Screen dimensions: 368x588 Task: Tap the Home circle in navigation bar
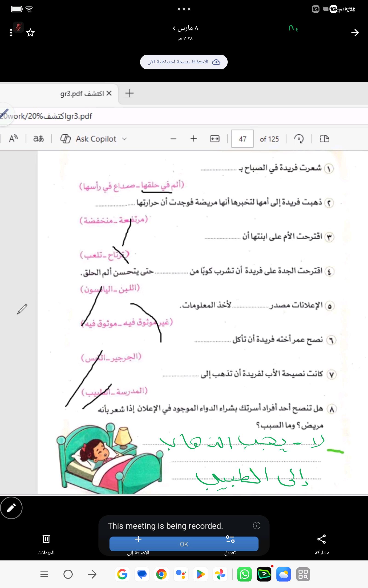[68, 574]
